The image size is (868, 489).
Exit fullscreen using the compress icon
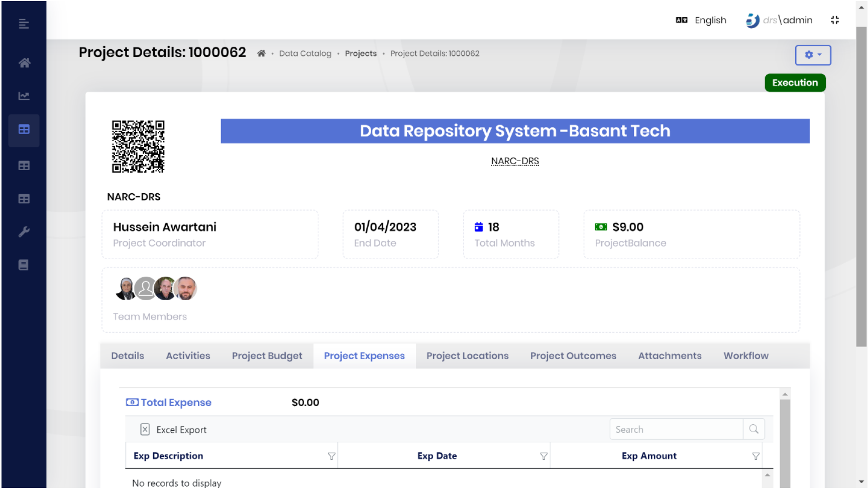[835, 20]
